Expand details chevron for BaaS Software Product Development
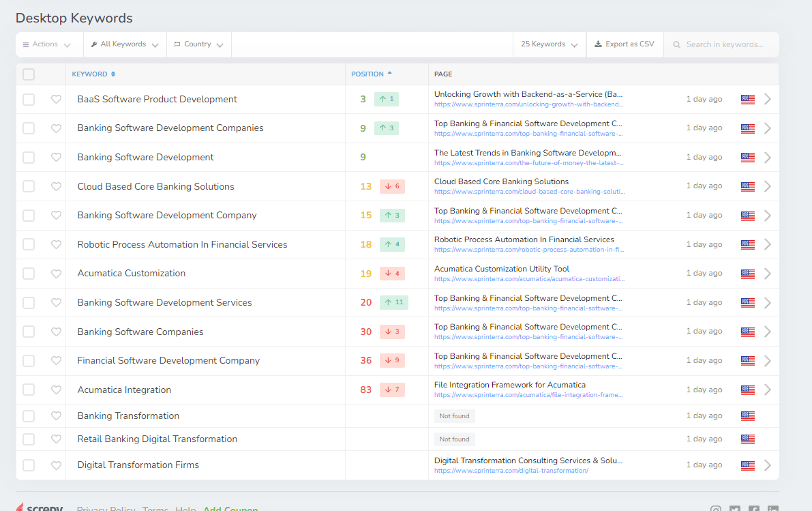 coord(768,99)
